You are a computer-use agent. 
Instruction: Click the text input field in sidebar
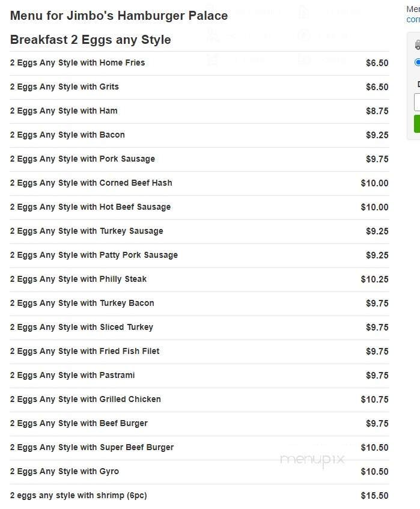coord(417,102)
